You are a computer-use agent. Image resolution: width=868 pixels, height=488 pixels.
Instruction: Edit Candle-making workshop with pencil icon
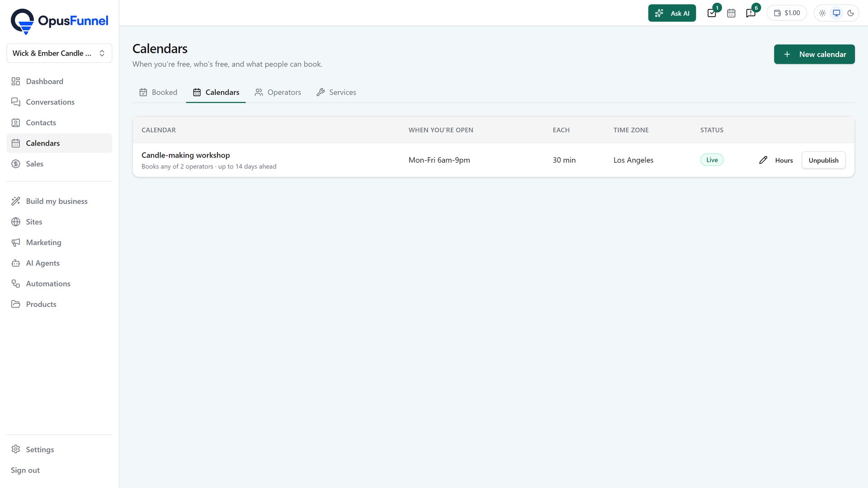click(763, 160)
